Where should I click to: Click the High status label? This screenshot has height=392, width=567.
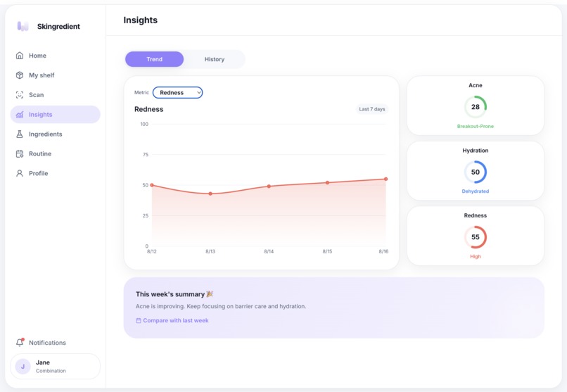pyautogui.click(x=475, y=256)
